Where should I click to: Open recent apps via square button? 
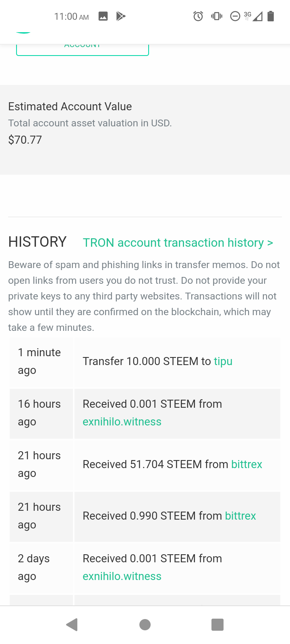click(217, 625)
